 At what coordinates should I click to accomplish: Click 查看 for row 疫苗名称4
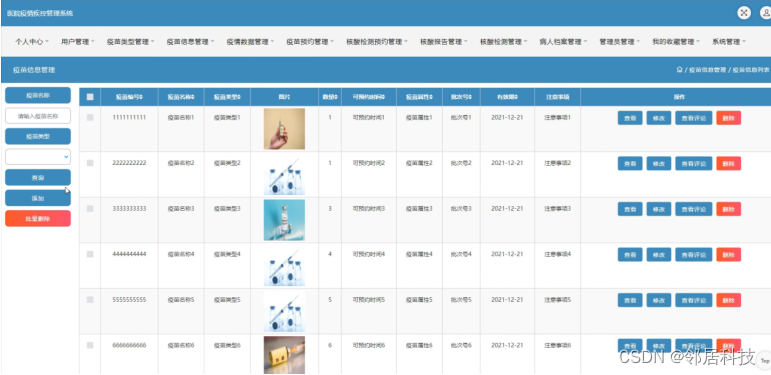[630, 255]
